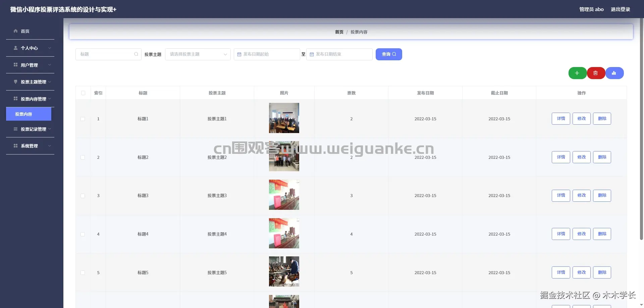Image resolution: width=644 pixels, height=308 pixels.
Task: Open the image thumbnail for 标题1
Action: [x=284, y=118]
